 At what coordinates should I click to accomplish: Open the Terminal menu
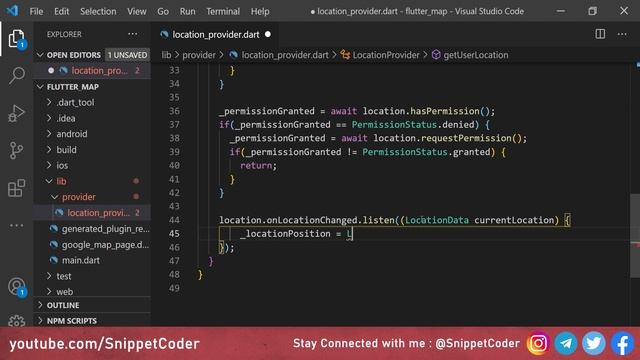tap(223, 11)
